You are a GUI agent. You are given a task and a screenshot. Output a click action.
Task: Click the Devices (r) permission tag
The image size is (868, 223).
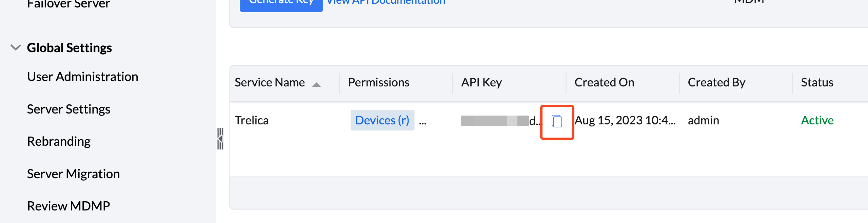pyautogui.click(x=382, y=120)
